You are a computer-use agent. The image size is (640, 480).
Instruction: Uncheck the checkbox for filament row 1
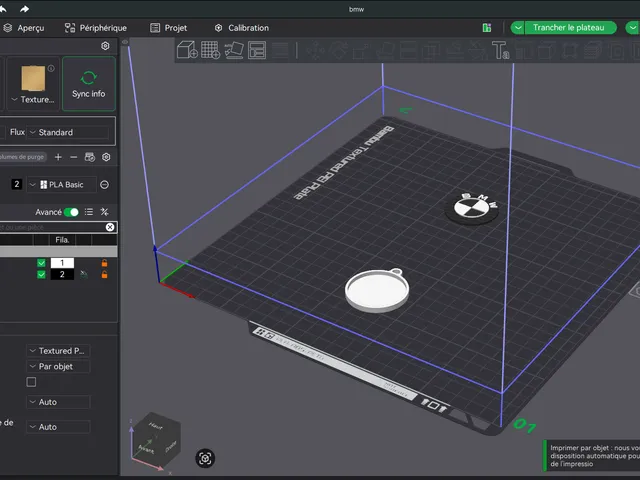pyautogui.click(x=41, y=263)
